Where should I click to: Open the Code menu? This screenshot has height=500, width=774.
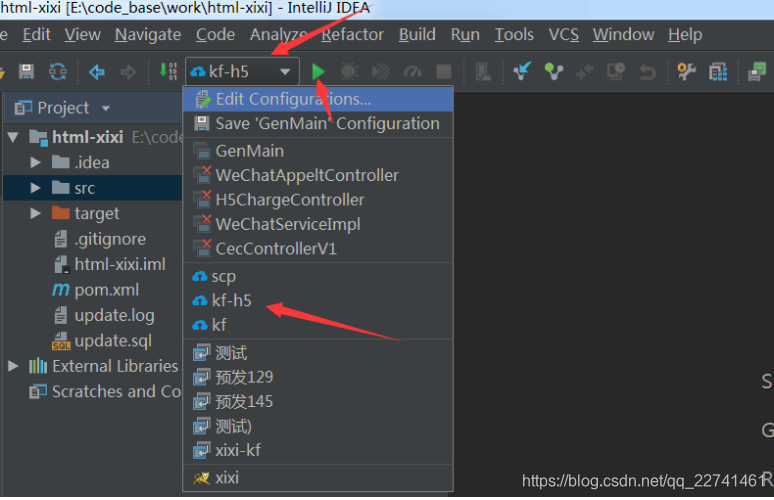[x=215, y=35]
